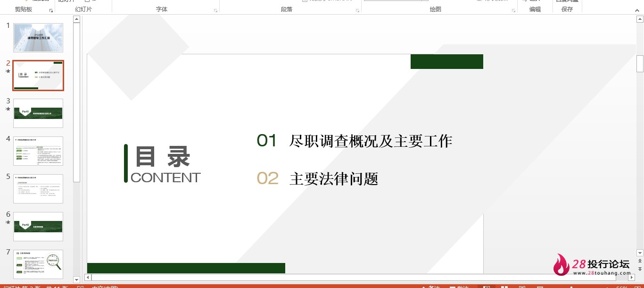Select slide 1 title thumbnail
The image size is (644, 288).
(38, 38)
